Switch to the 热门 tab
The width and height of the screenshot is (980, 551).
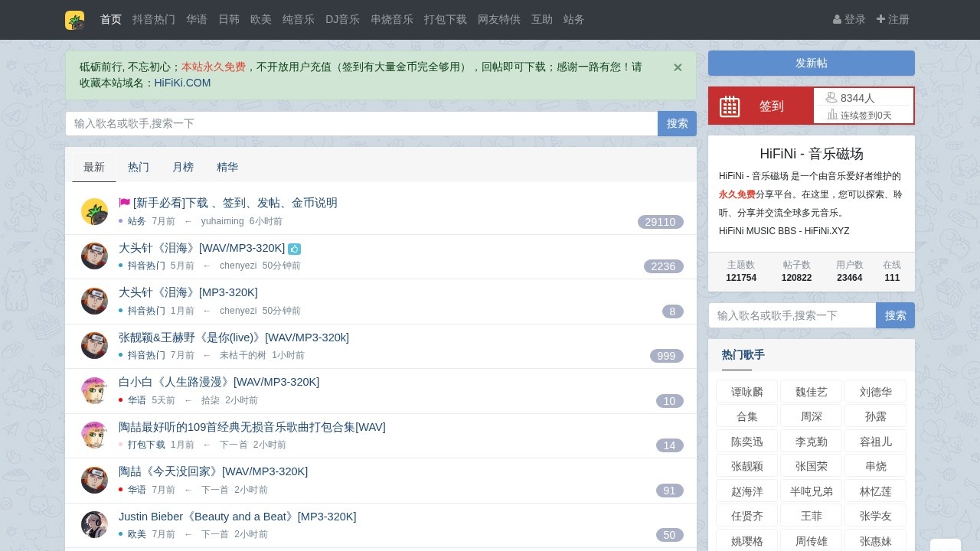click(139, 167)
